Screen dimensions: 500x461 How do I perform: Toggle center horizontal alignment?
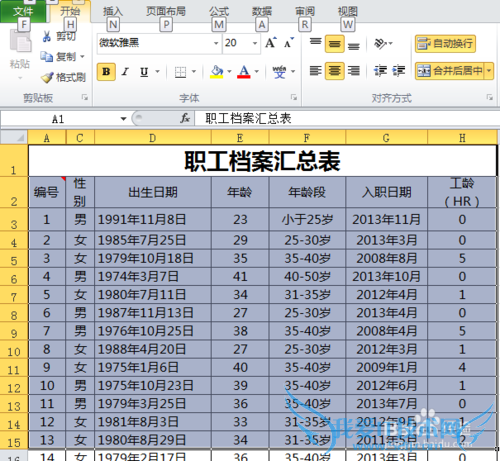tap(335, 71)
